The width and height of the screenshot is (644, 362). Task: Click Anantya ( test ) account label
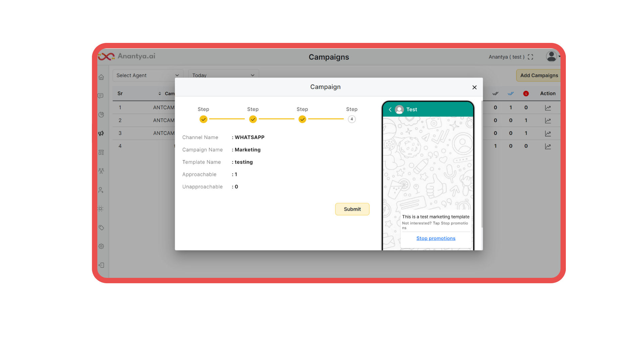506,57
